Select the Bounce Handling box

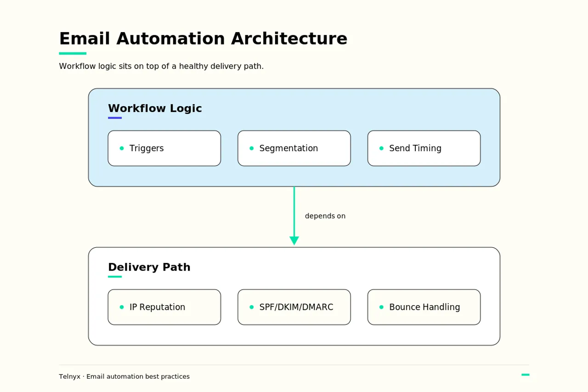(x=424, y=307)
